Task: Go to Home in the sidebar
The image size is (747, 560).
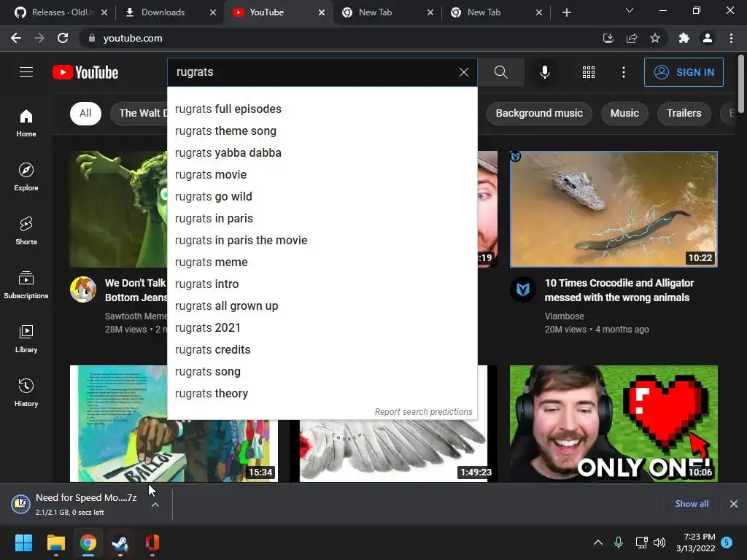Action: click(26, 122)
